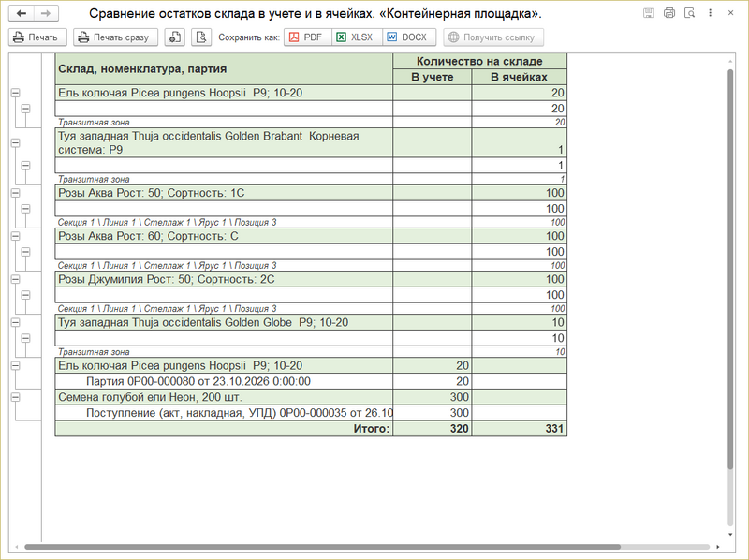
Task: Select the Итого: label cell
Action: [224, 429]
